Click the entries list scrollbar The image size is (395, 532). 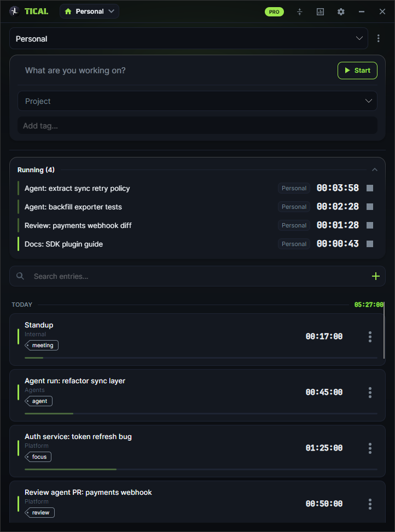tap(385, 331)
